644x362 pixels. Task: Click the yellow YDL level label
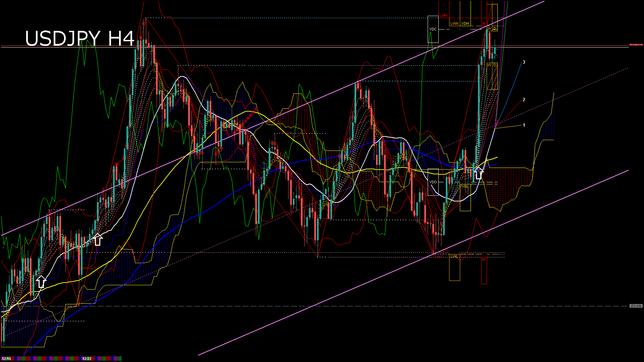coord(465,186)
